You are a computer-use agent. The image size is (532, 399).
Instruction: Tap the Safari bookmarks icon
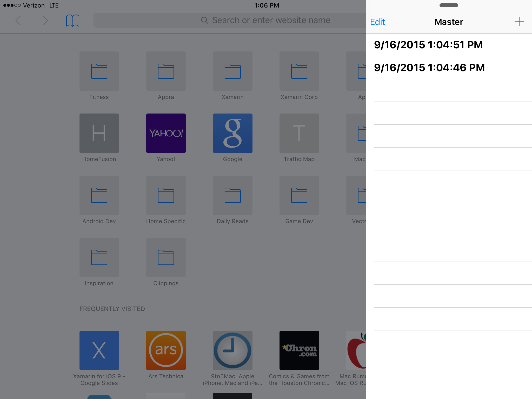coord(72,20)
